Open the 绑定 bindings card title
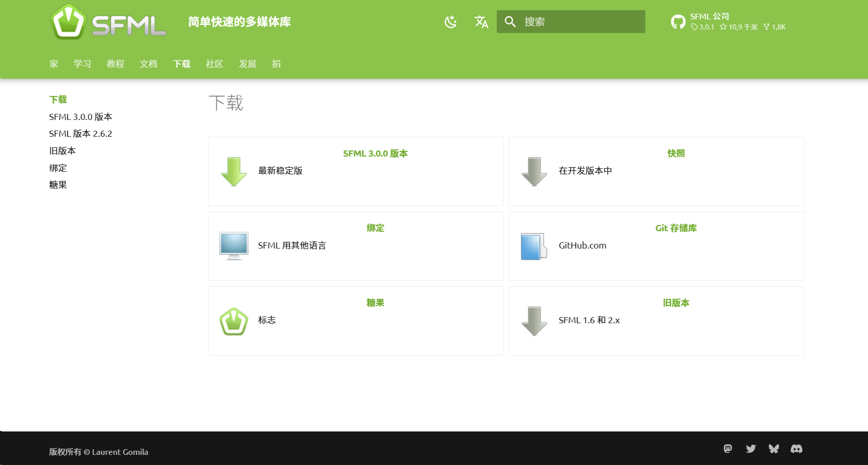This screenshot has width=868, height=465. [x=375, y=228]
